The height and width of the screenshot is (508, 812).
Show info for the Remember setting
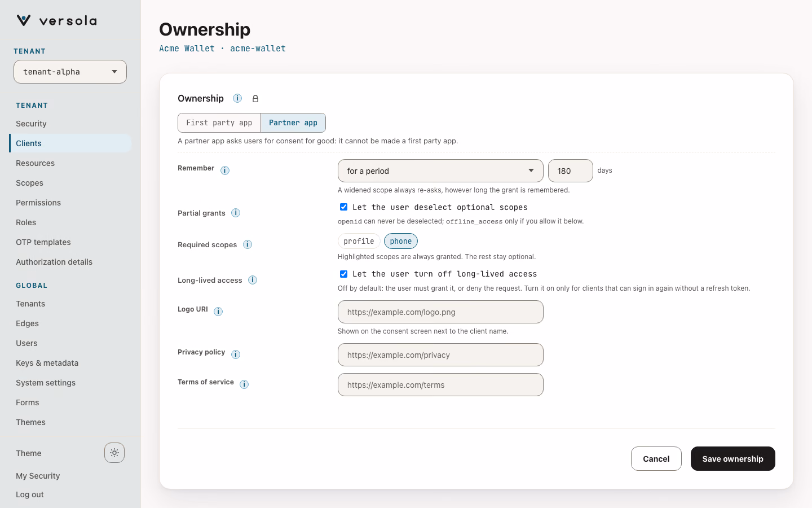point(225,170)
